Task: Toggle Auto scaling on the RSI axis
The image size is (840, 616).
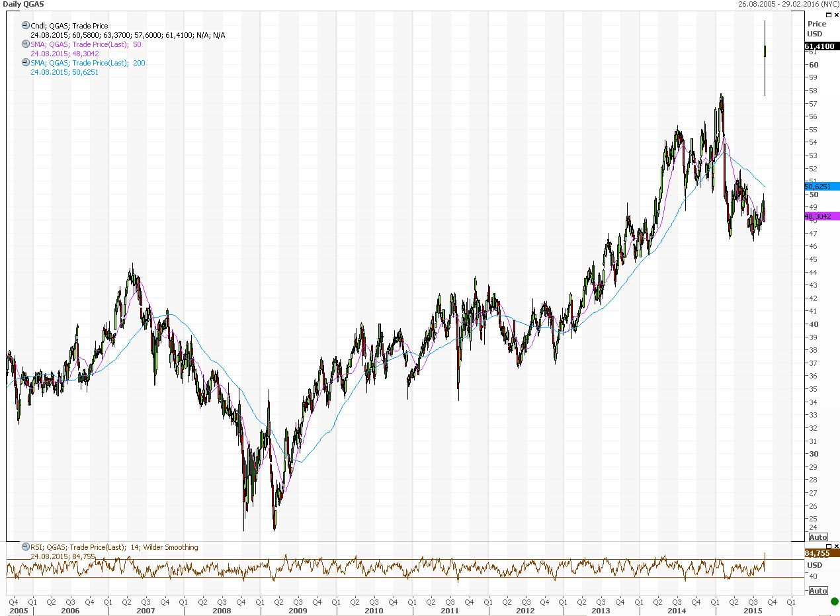Action: (x=818, y=591)
